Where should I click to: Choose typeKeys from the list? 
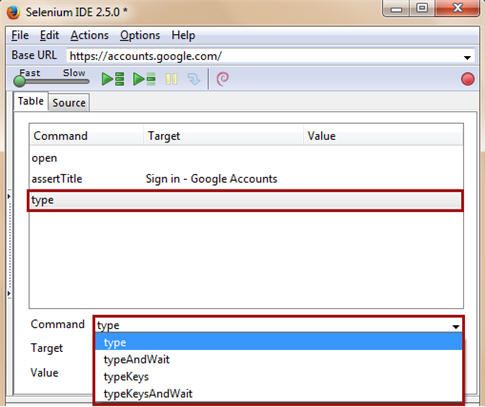(279, 377)
